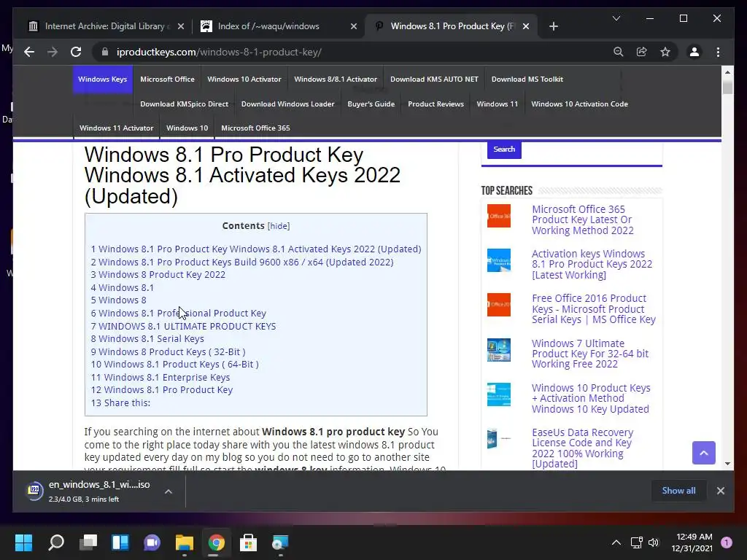Open Microsoft Office 365 Product Key top search link
Image resolution: width=747 pixels, height=560 pixels.
click(583, 219)
